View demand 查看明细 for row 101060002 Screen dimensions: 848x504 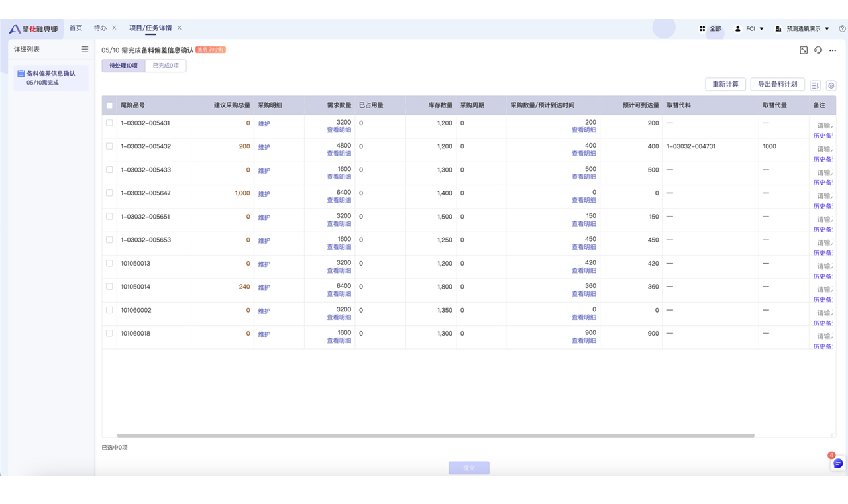339,318
